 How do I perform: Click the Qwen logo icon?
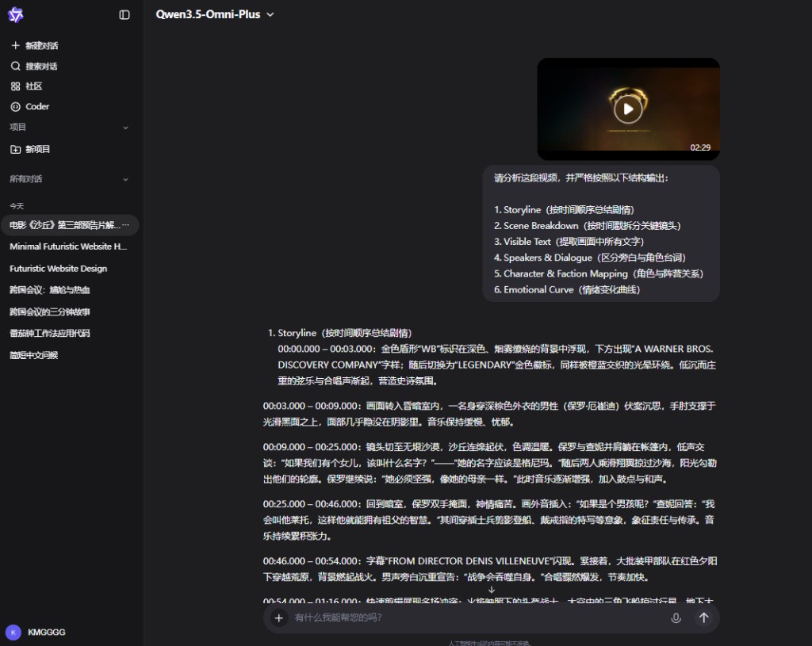16,14
